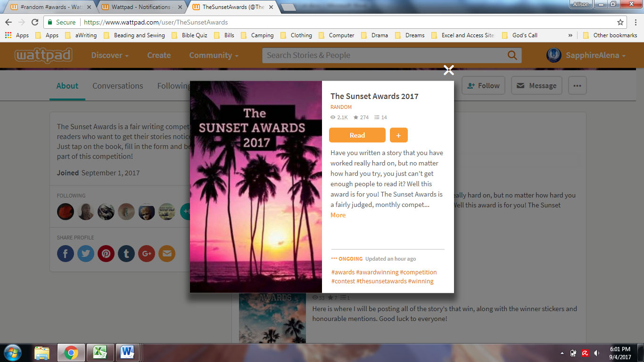The height and width of the screenshot is (362, 644).
Task: Click the address bar URL
Action: click(156, 22)
